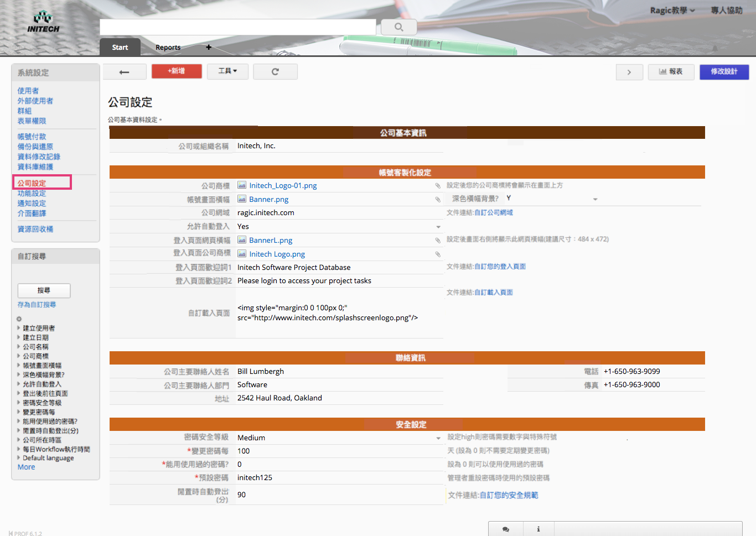
Task: Open the 工具 dropdown menu
Action: coord(227,71)
